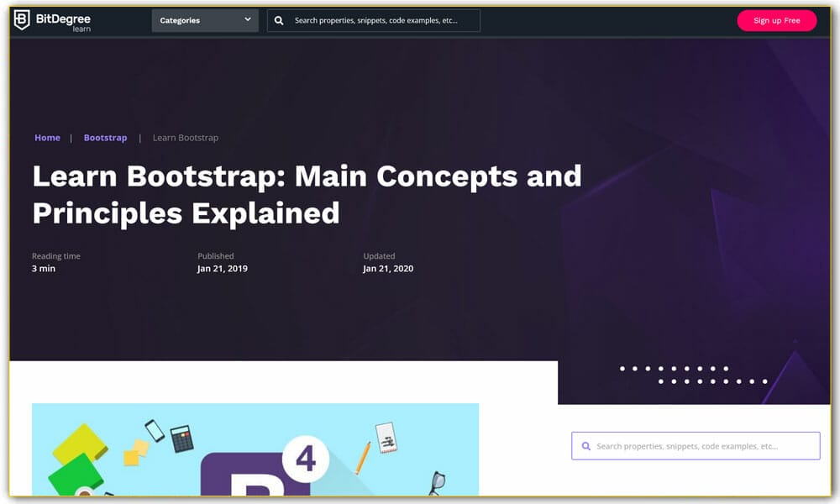Select the Bootstrap breadcrumb item
The width and height of the screenshot is (840, 504).
105,137
